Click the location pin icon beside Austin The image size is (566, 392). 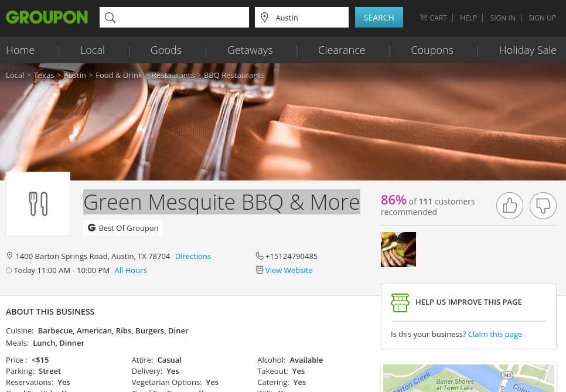click(265, 18)
